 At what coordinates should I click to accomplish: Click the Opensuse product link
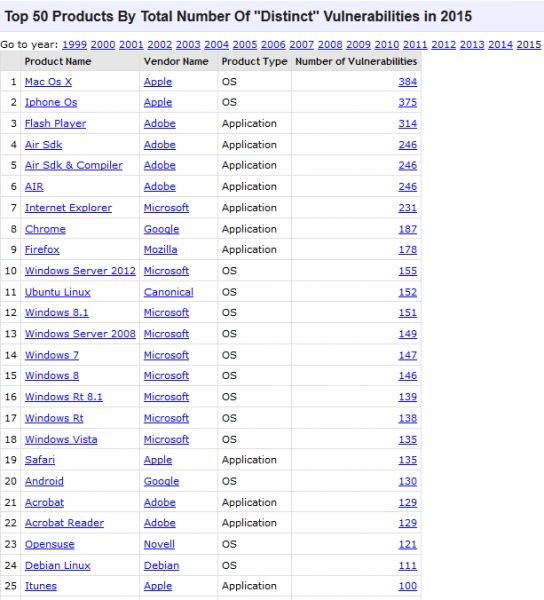[x=49, y=545]
